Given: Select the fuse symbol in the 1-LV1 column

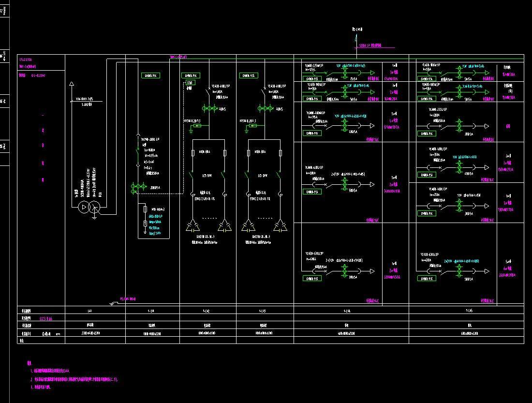Looking at the screenshot, I should click(x=146, y=209).
